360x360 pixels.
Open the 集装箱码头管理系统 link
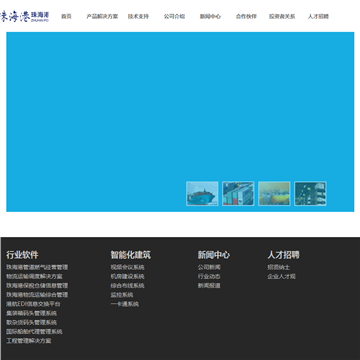(32, 313)
